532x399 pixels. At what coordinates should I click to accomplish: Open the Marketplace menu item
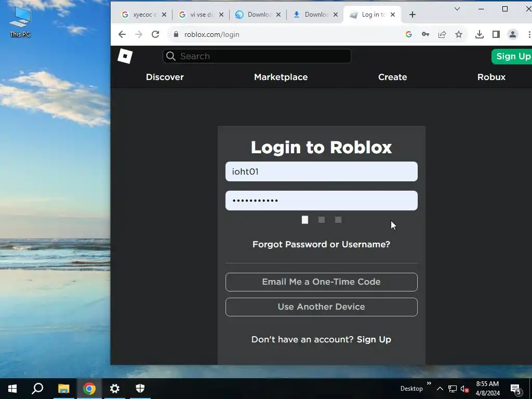coord(281,77)
